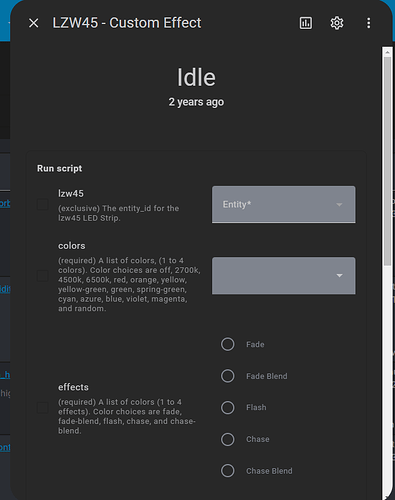The height and width of the screenshot is (500, 395).
Task: Click the 'effects' field label
Action: (x=73, y=387)
